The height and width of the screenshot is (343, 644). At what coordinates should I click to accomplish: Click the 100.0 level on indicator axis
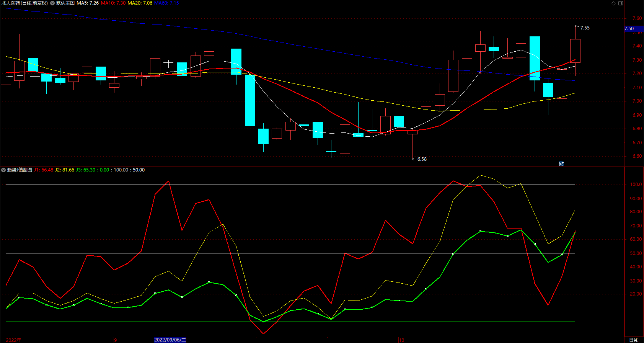point(636,185)
